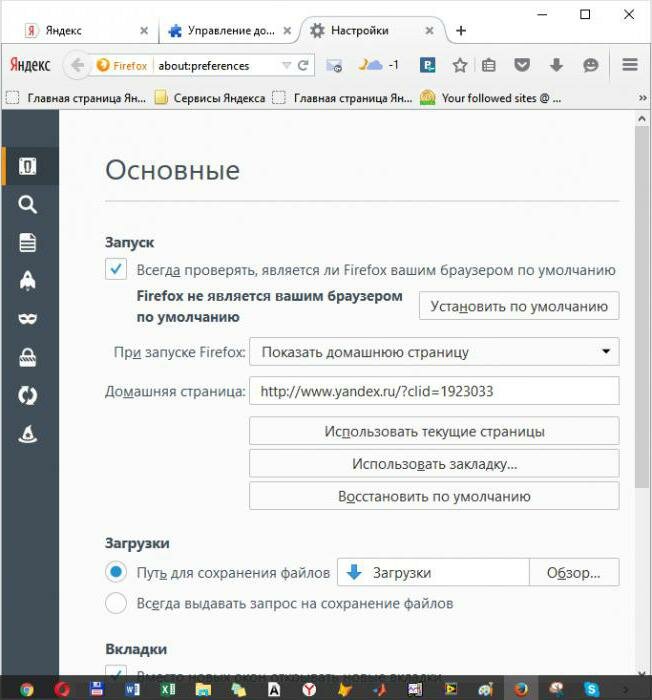
Task: Click the vertical scrollbar thumb
Action: coord(642,306)
